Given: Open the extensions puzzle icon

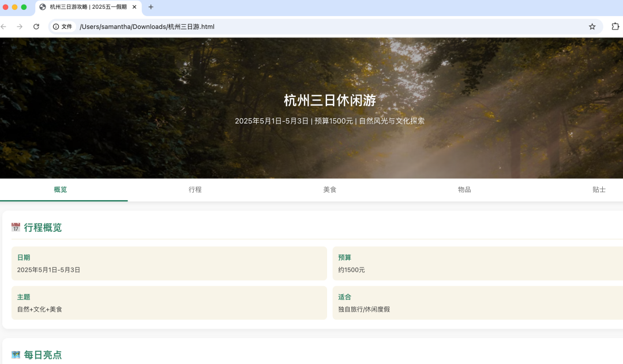Looking at the screenshot, I should [x=615, y=27].
